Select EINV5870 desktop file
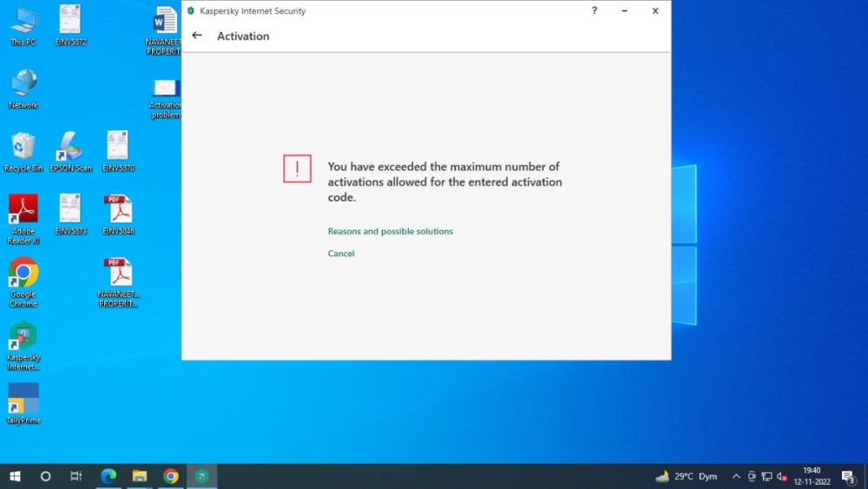The image size is (868, 489). pos(118,152)
